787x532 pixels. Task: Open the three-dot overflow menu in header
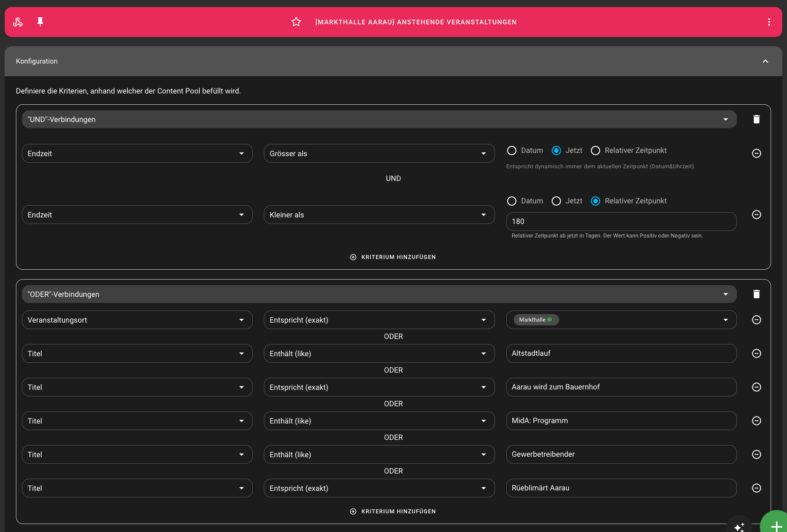click(x=769, y=22)
